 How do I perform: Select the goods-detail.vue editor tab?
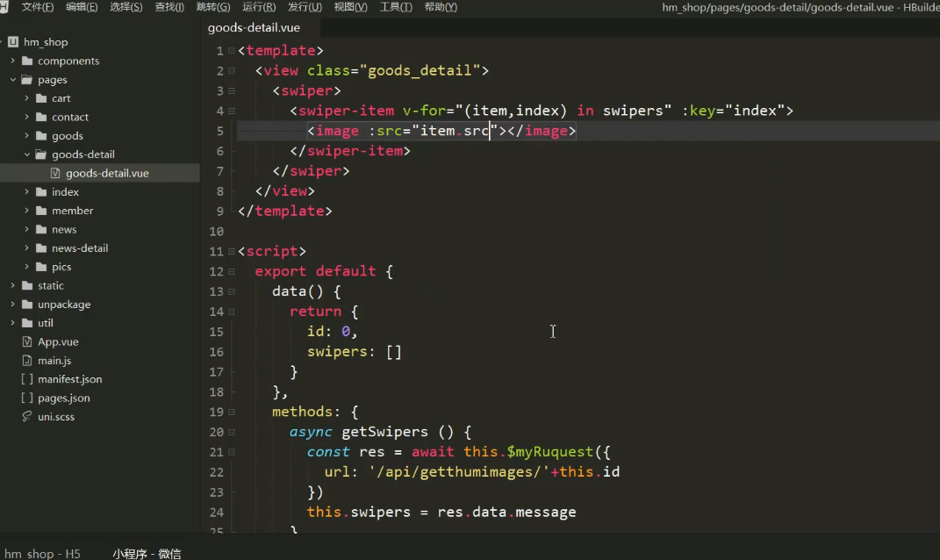[x=255, y=27]
